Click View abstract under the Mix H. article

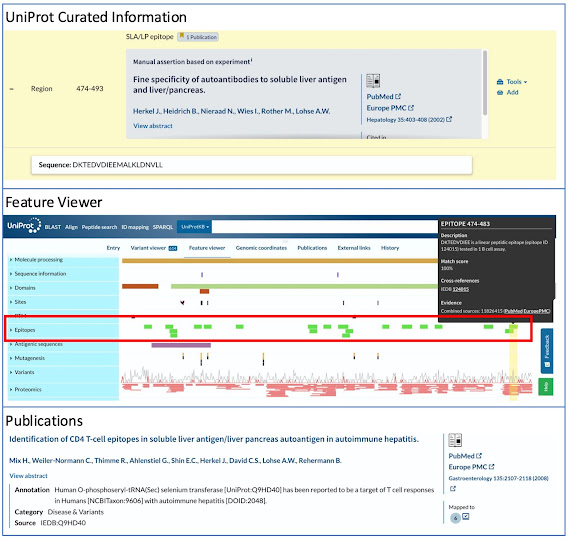[x=28, y=476]
